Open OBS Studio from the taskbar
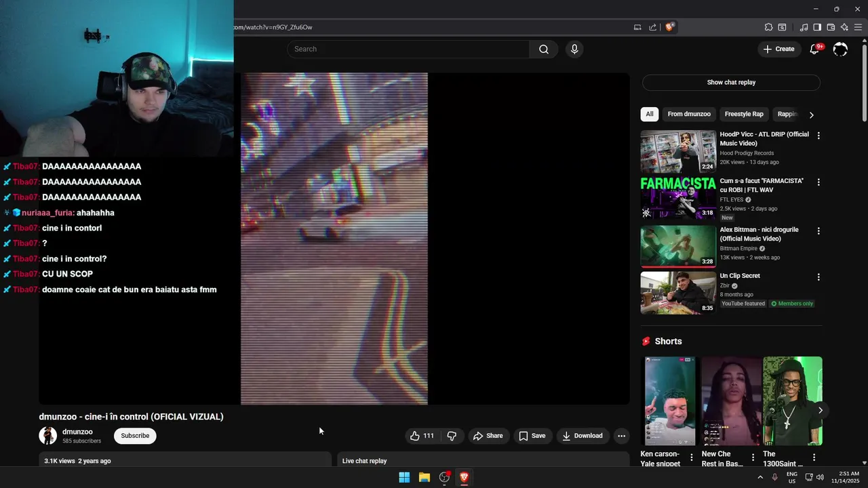The height and width of the screenshot is (488, 868). [x=444, y=477]
